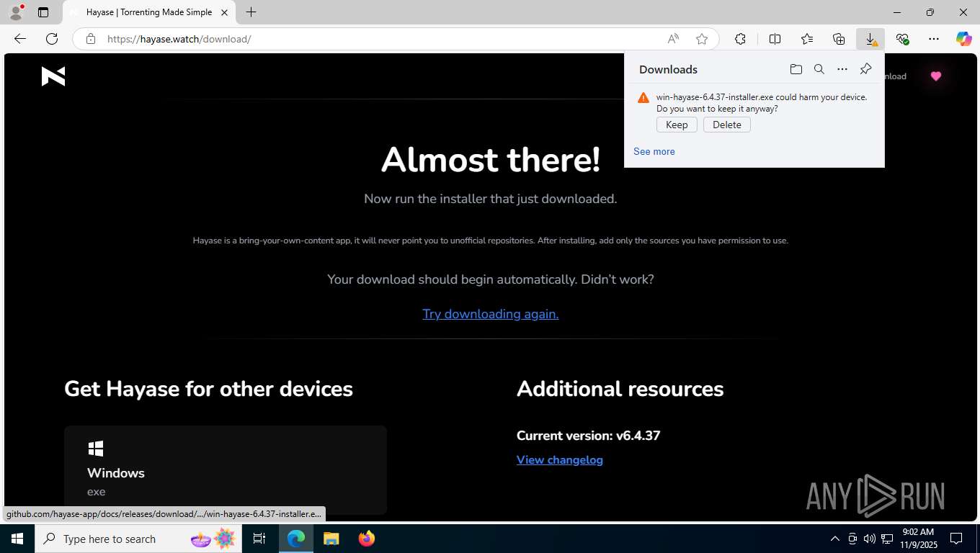Open more options in Downloads panel

(x=842, y=69)
